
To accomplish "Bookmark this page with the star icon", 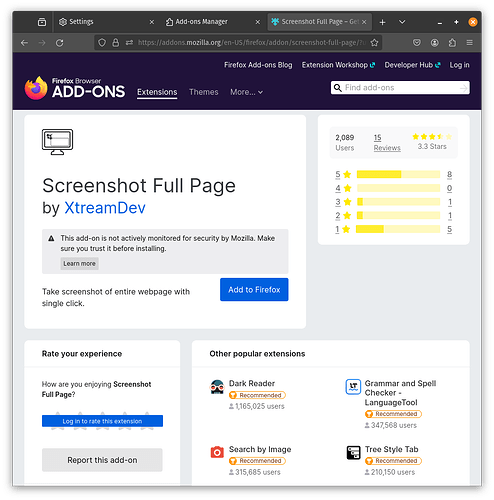I will (374, 43).
